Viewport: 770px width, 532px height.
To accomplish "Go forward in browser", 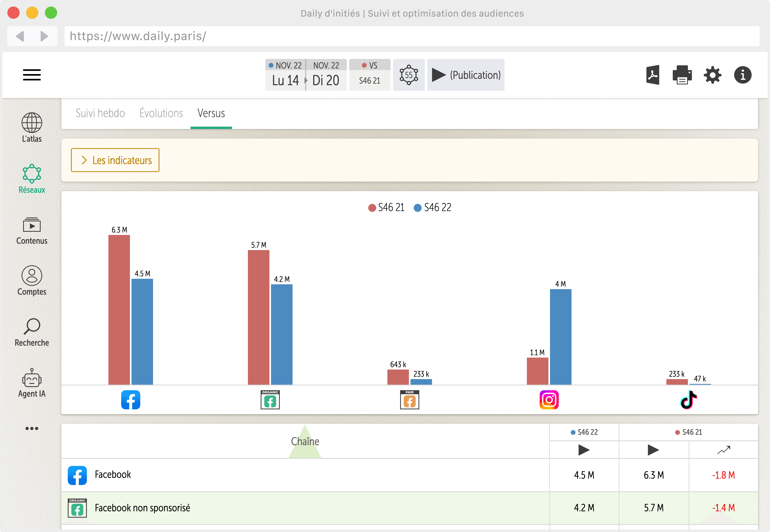I will [x=44, y=36].
